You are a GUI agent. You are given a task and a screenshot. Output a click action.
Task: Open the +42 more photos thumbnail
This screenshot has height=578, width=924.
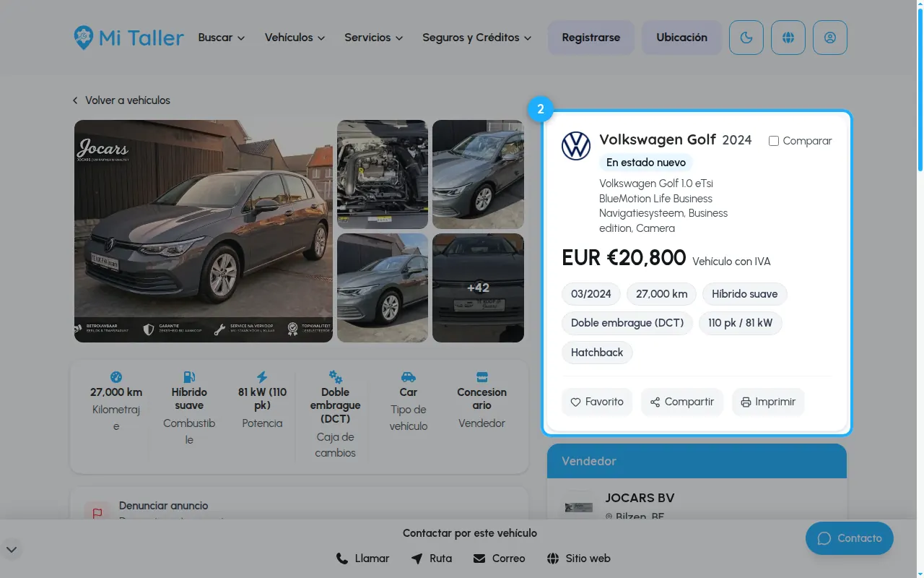click(x=478, y=288)
